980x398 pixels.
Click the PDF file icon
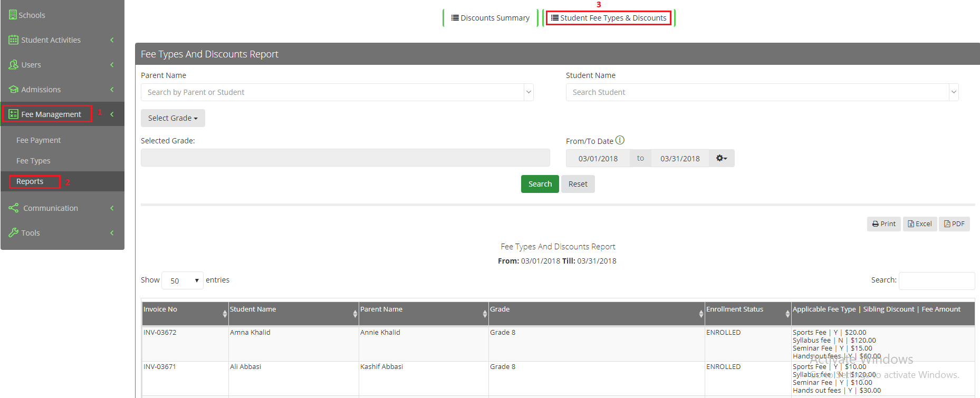(947, 224)
